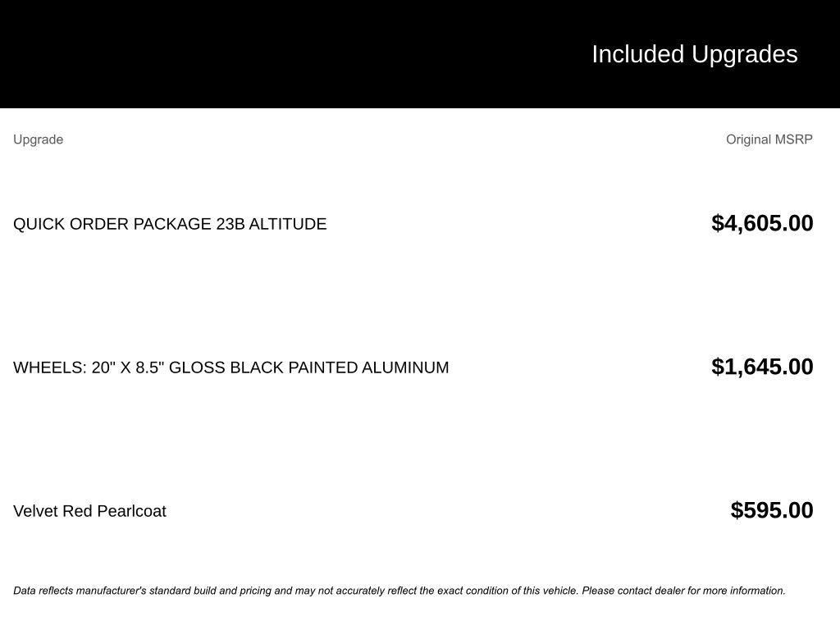The height and width of the screenshot is (630, 840).
Task: Click the Upgrade column header
Action: 38,139
